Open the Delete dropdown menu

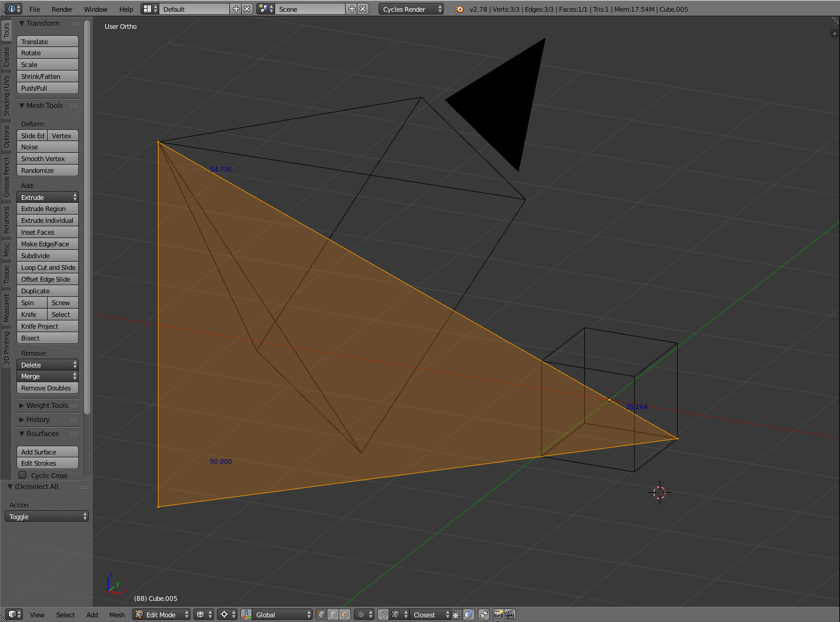(48, 364)
